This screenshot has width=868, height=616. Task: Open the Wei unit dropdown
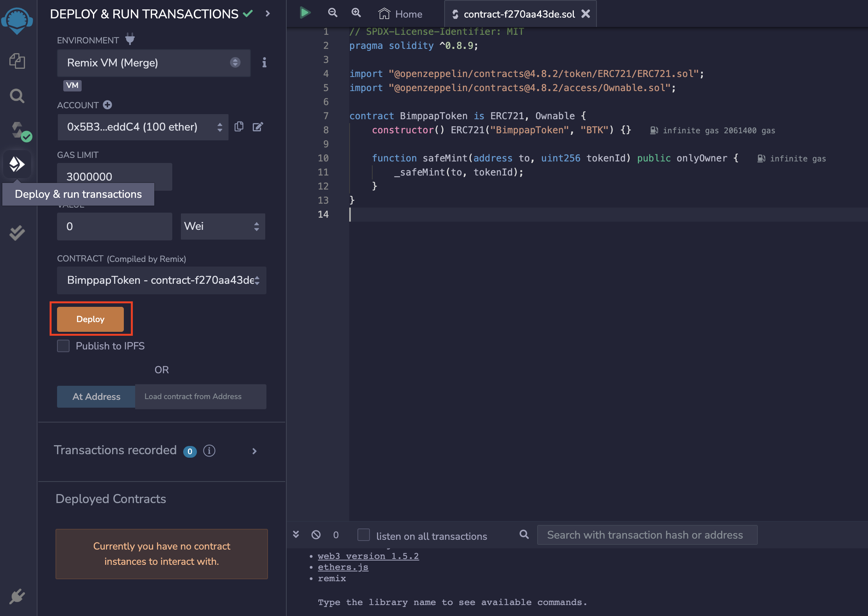222,226
